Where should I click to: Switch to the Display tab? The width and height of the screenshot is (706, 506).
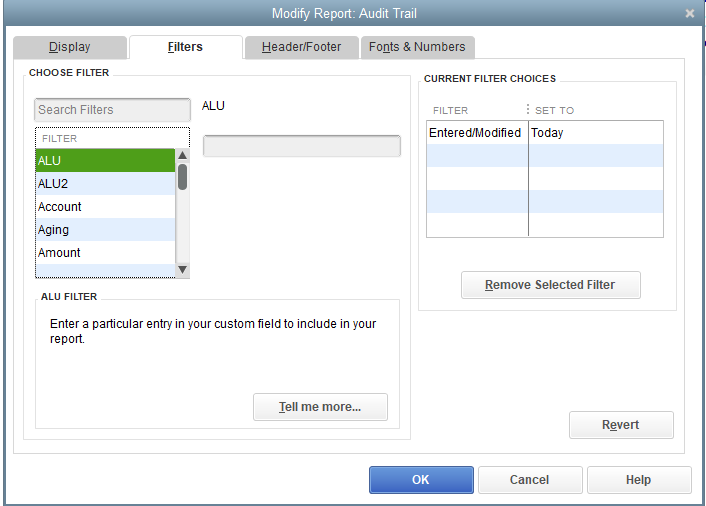(70, 47)
